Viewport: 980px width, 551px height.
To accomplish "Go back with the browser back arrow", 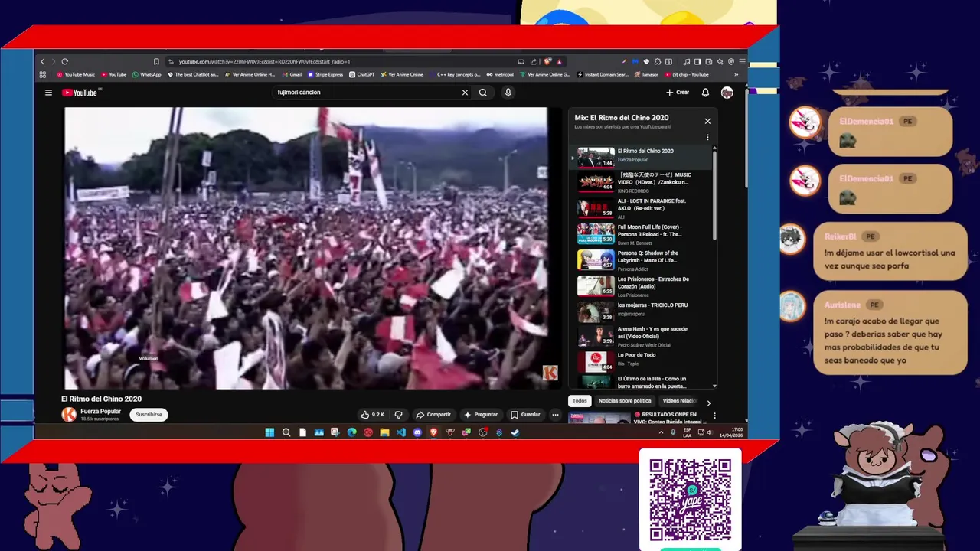I will point(43,61).
